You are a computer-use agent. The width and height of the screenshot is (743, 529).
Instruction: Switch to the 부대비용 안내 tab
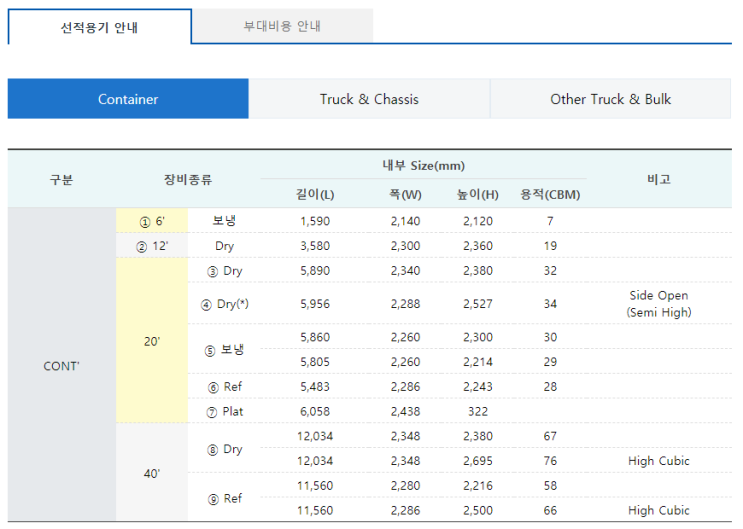(x=282, y=26)
